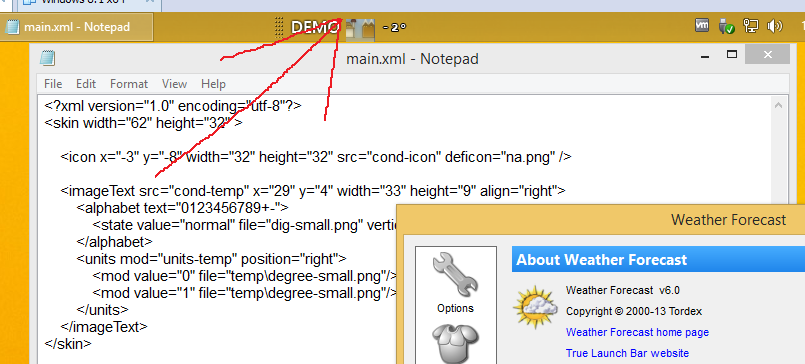
Task: Click the Safely Remove Hardware tray icon
Action: tap(727, 26)
